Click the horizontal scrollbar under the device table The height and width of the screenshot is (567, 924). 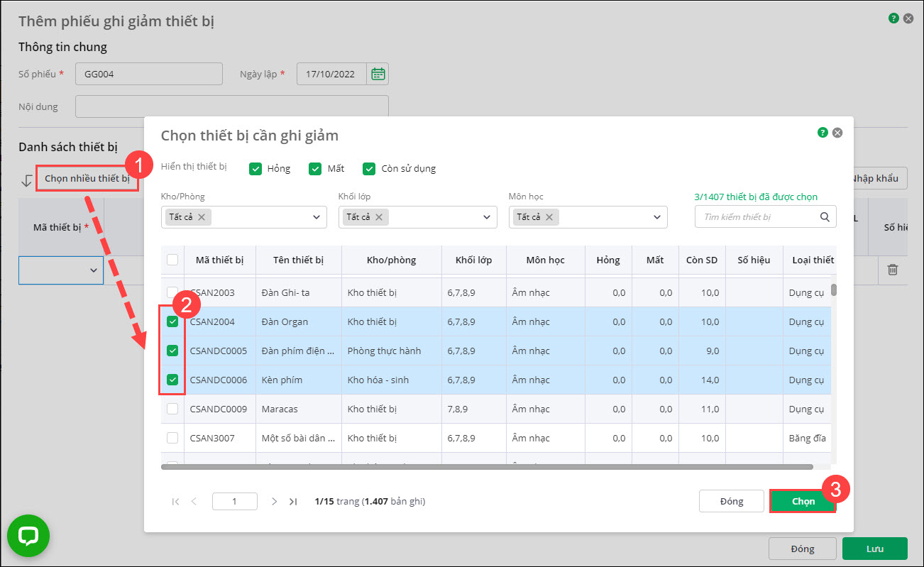[x=486, y=467]
